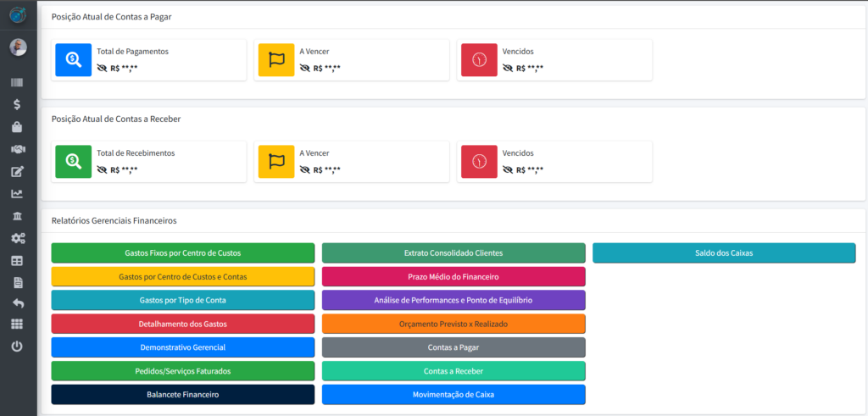Click the line chart sidebar icon
The image size is (868, 416).
click(18, 194)
